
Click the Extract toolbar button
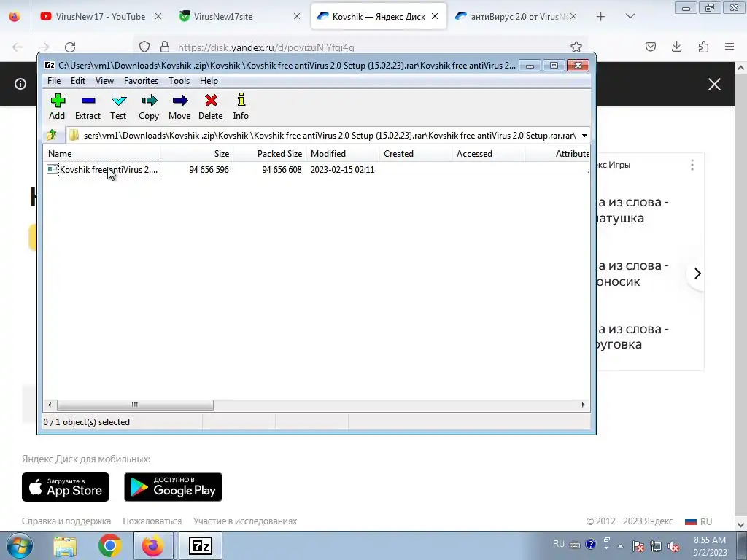tap(88, 106)
